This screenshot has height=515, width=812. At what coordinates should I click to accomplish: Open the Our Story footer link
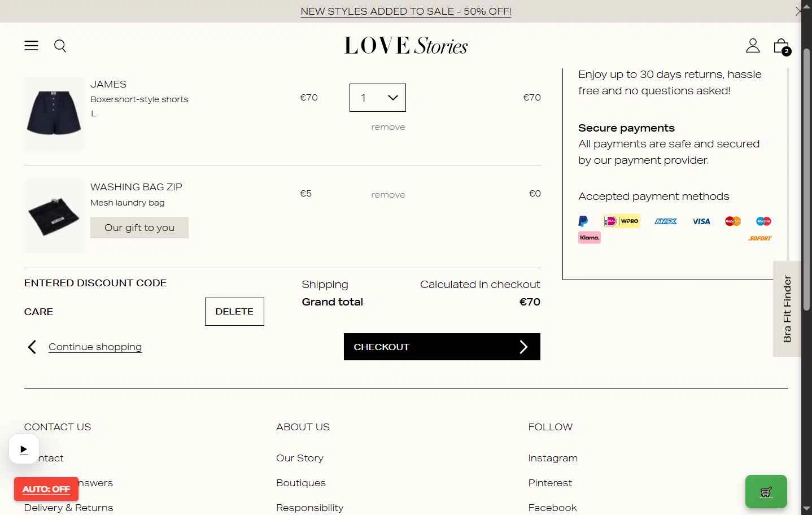[300, 458]
